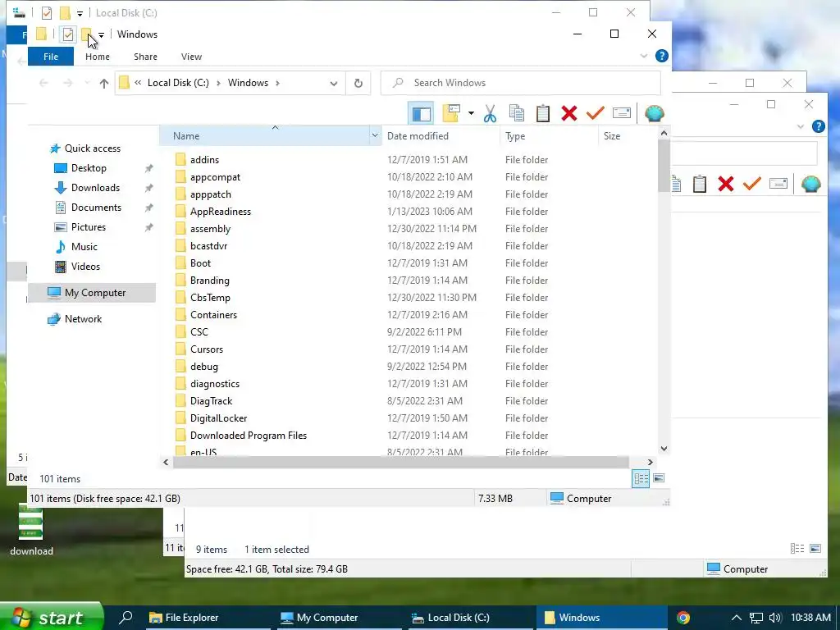The height and width of the screenshot is (630, 840).
Task: Click the Back arrow button
Action: tap(44, 83)
